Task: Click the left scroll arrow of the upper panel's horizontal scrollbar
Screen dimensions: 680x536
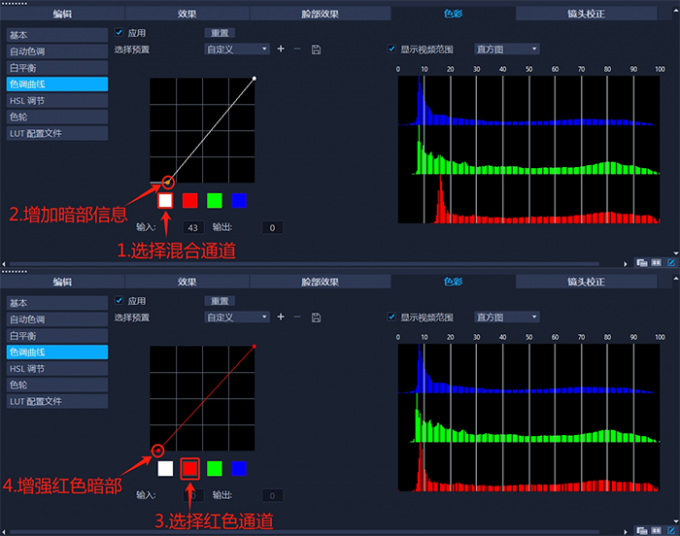Action: pos(4,264)
